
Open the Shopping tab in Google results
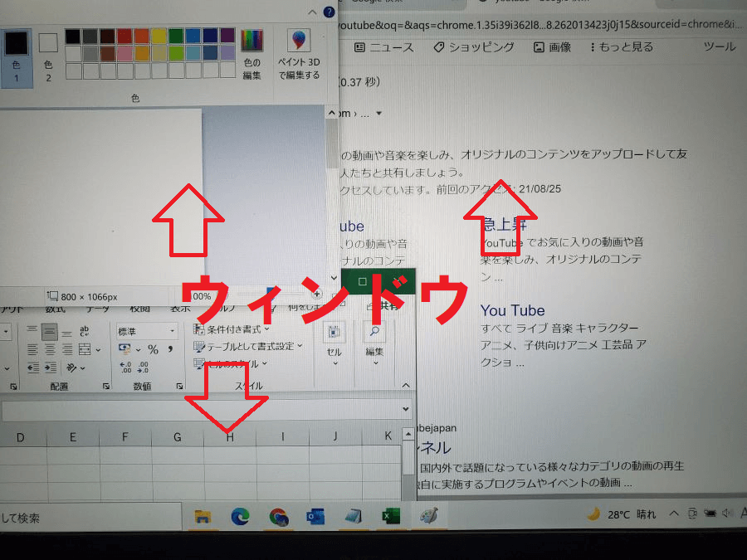[474, 47]
